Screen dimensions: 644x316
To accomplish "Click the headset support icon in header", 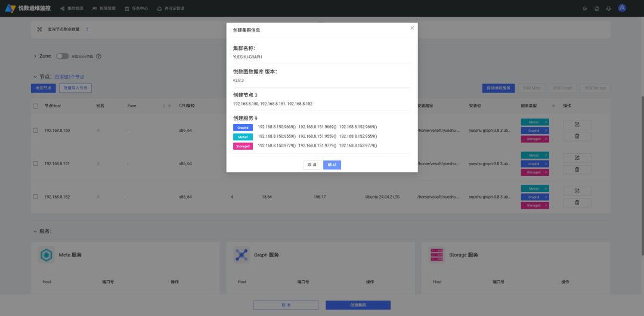I will [608, 8].
